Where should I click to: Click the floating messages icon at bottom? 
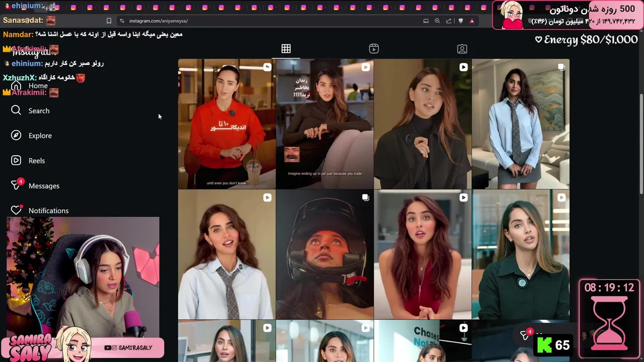click(525, 335)
